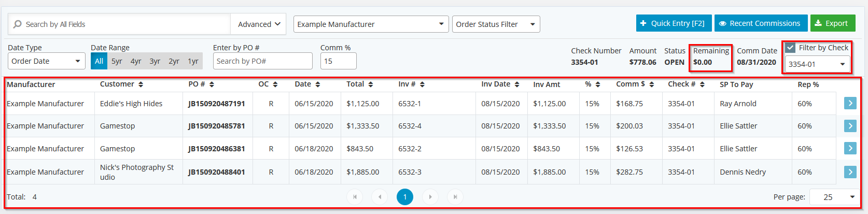Go to the previous results page

click(380, 197)
